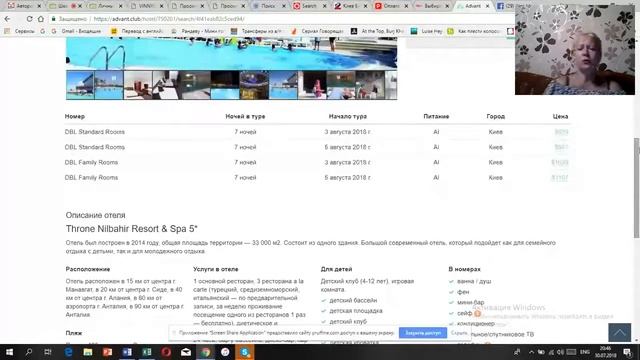Open Excel from the taskbar
Viewport: 640px width, 360px height.
147,352
